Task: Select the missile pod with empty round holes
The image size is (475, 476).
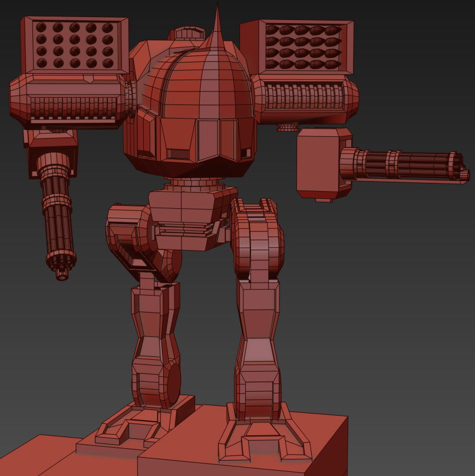Action: 75,45
